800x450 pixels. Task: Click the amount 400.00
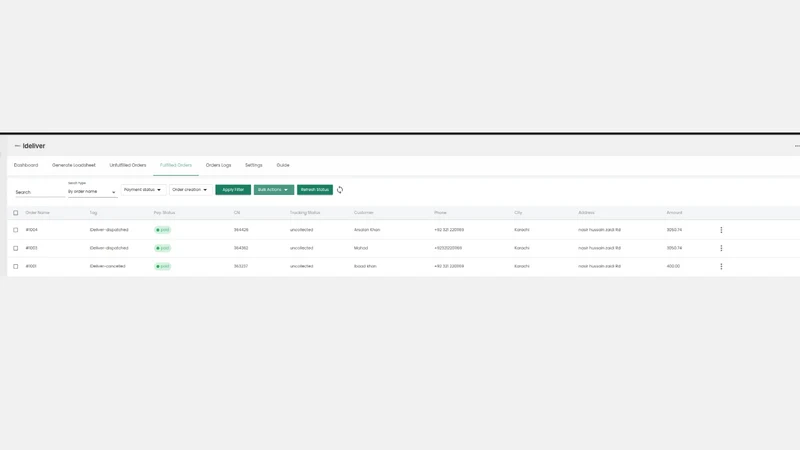pyautogui.click(x=673, y=266)
